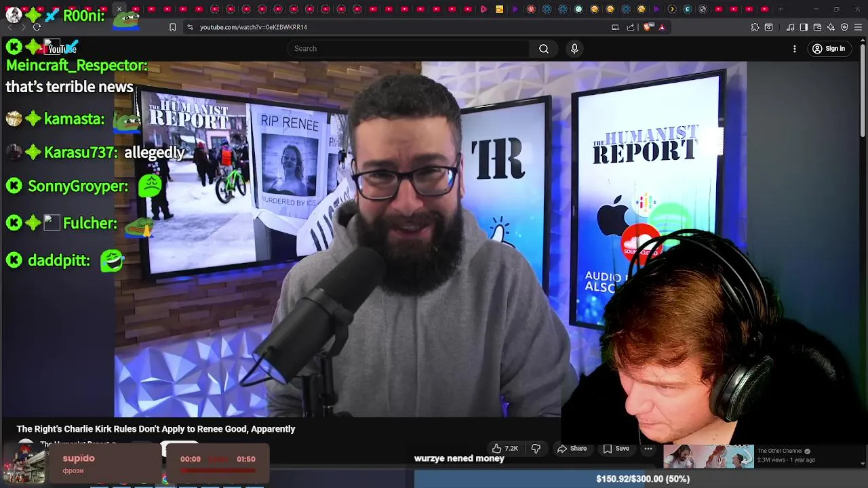Start voice search with the microphone icon
The image size is (868, 488).
click(574, 48)
